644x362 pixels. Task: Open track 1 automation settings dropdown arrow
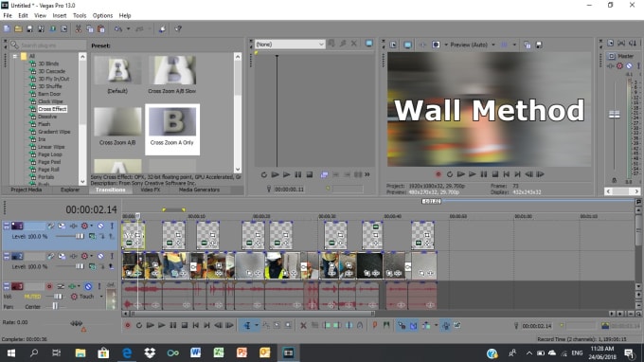tap(91, 226)
